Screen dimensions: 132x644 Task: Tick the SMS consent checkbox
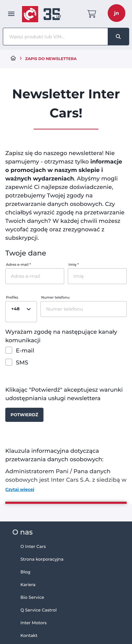point(9,362)
